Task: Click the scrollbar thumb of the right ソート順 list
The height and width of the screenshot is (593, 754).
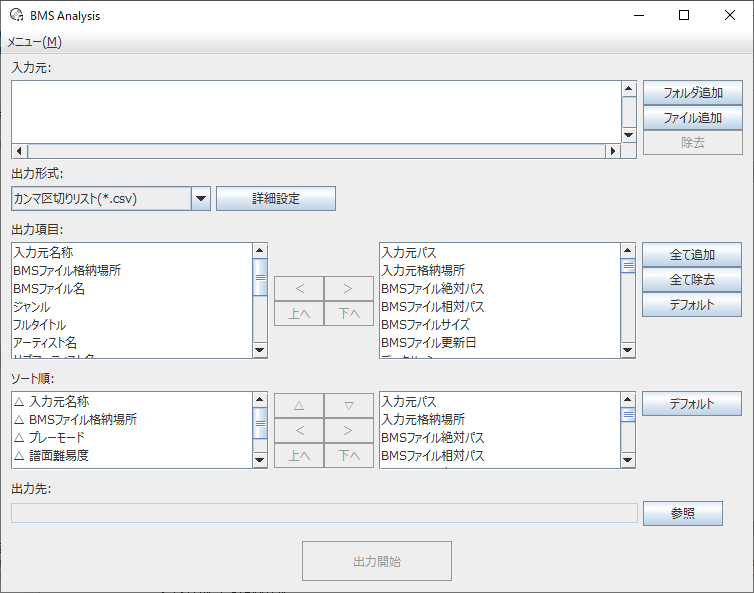Action: (x=628, y=415)
